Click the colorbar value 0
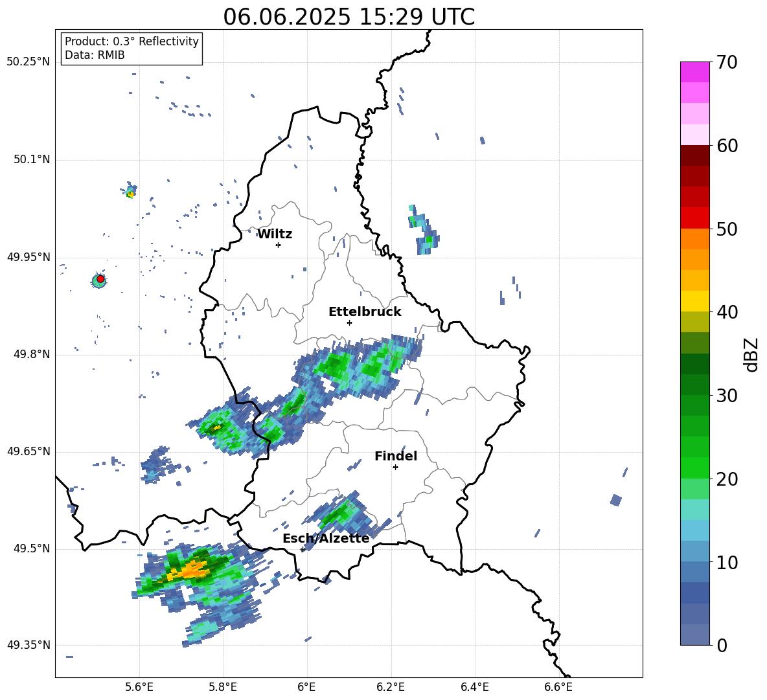Image resolution: width=767 pixels, height=700 pixels. (722, 645)
